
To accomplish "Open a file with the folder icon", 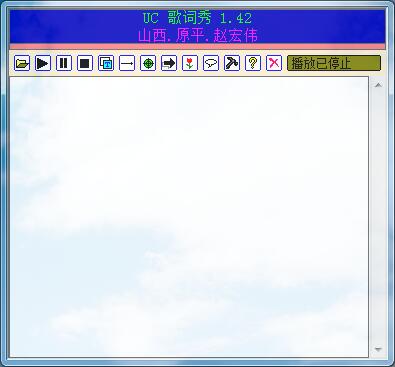I will pos(22,63).
